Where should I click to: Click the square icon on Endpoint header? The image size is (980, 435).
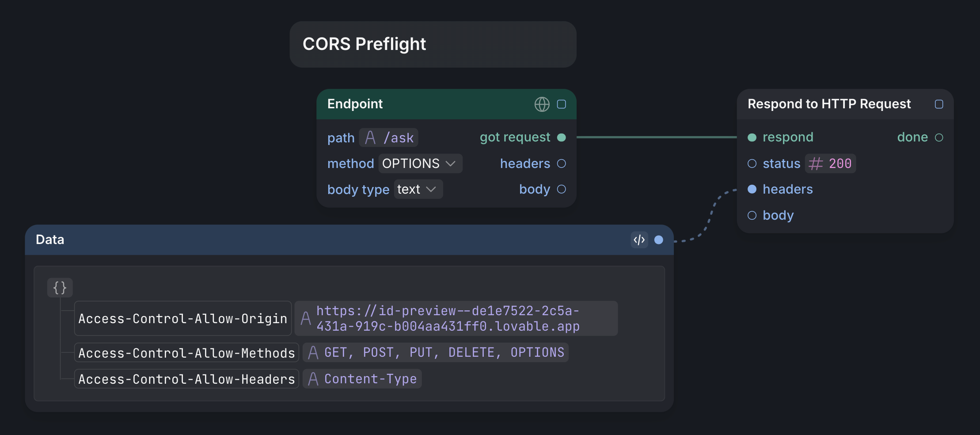coord(562,104)
